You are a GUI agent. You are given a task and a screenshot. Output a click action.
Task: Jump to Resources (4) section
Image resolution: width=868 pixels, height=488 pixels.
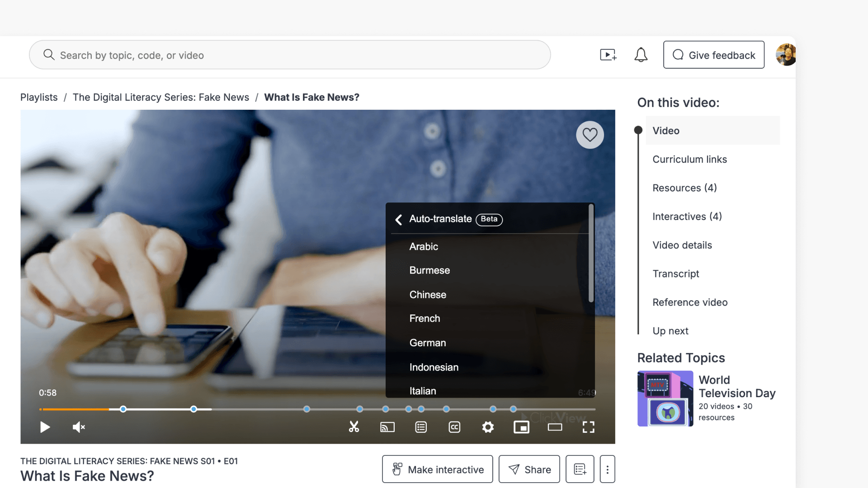pos(684,188)
